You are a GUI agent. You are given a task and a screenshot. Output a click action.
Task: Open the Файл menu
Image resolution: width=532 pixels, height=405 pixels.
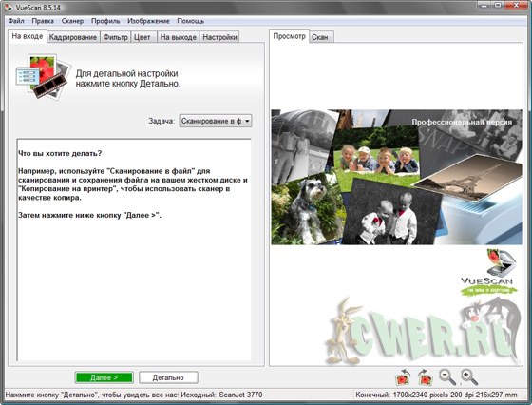pos(16,21)
